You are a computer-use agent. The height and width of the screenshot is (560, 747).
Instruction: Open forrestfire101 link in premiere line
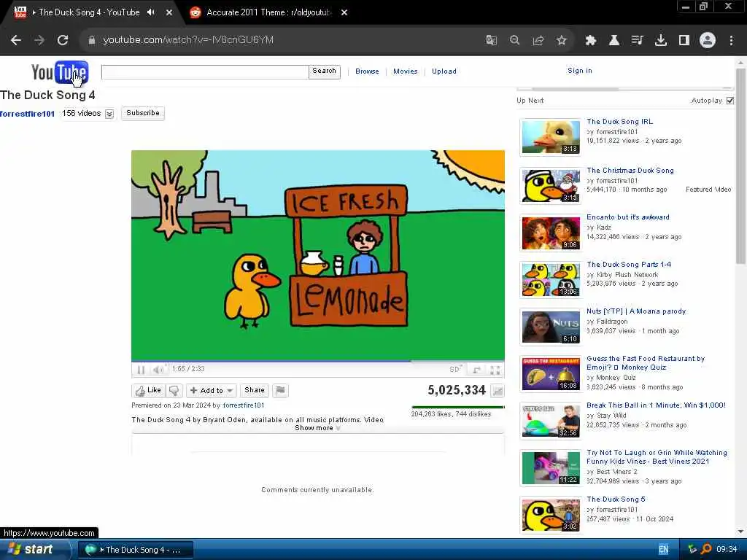[244, 405]
